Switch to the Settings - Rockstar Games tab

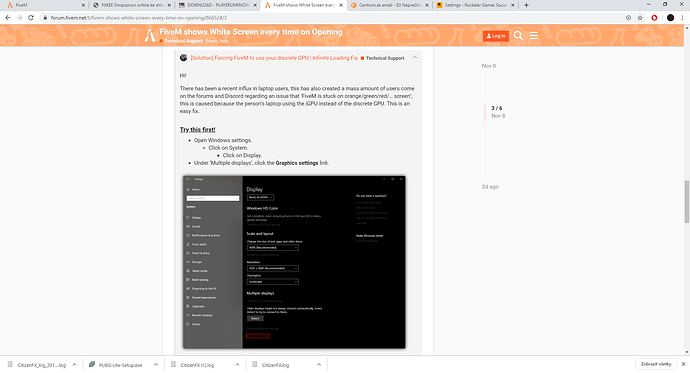tap(475, 5)
